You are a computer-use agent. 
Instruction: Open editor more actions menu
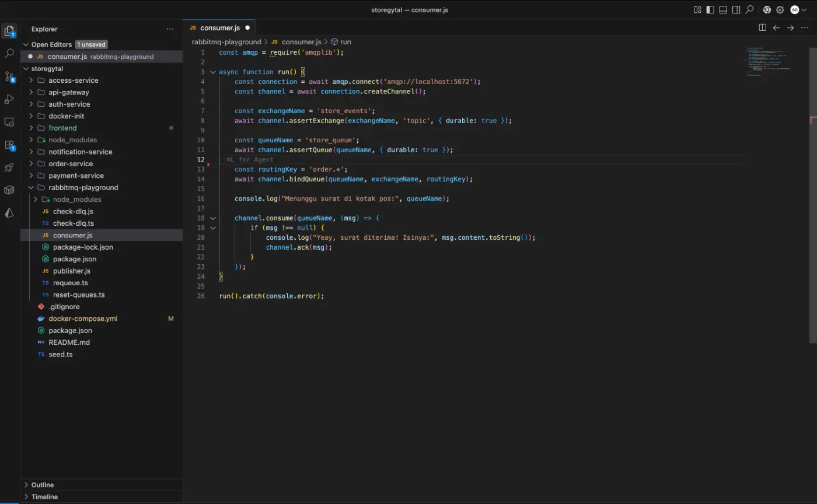click(804, 27)
